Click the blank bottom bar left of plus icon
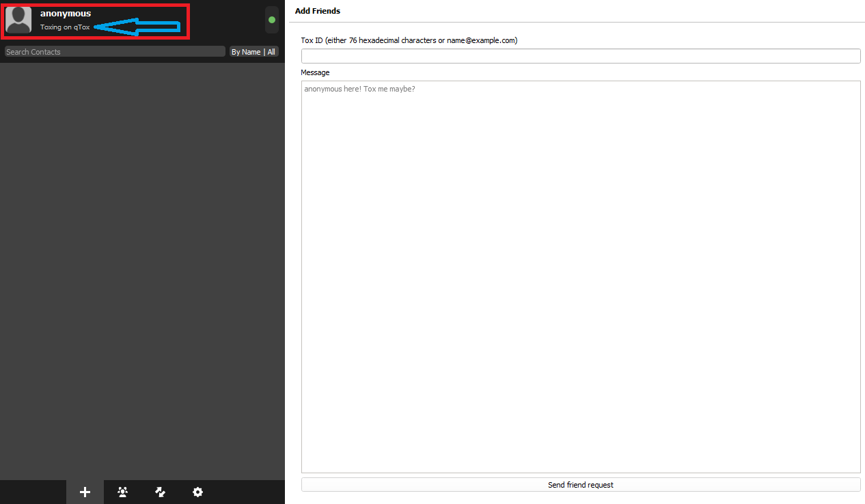 click(33, 492)
